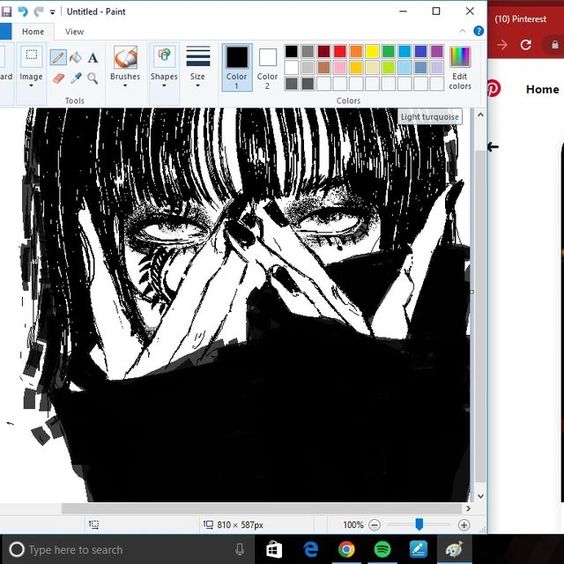Viewport: 564px width, 564px height.
Task: Open Microsoft Store from taskbar
Action: coord(274,550)
